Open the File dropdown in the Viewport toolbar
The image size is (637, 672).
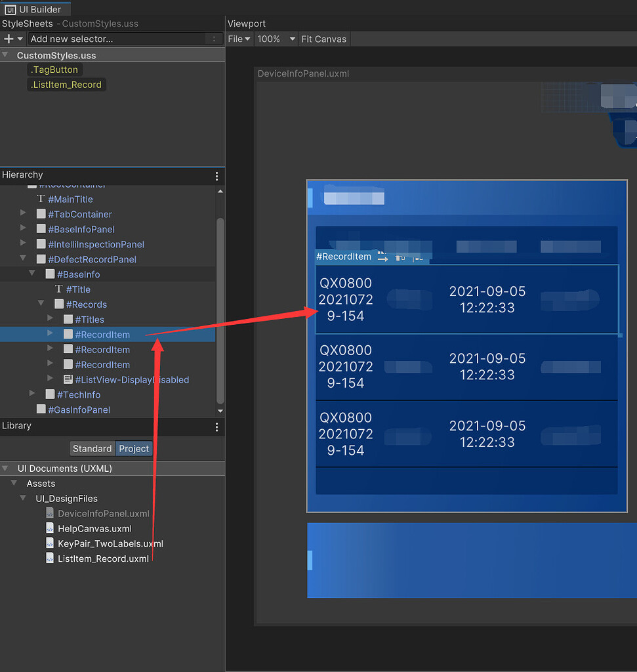(x=239, y=39)
